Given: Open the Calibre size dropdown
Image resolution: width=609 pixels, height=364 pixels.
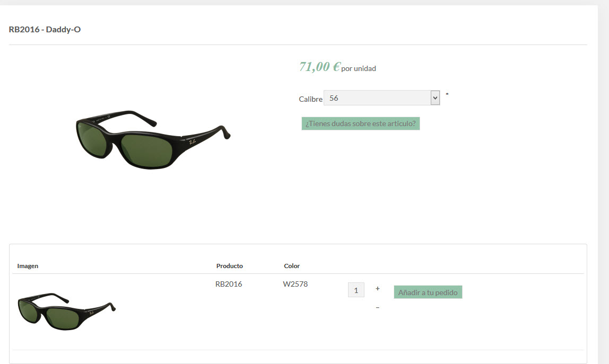Looking at the screenshot, I should 382,98.
